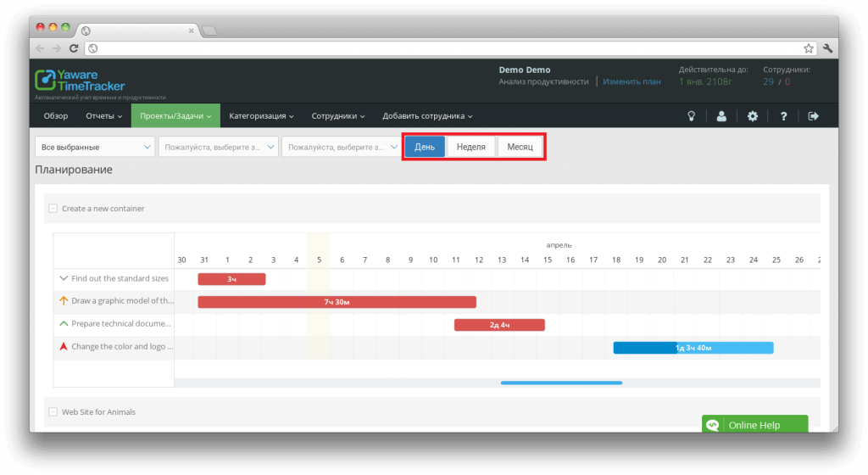Open the user profile icon

pos(721,116)
